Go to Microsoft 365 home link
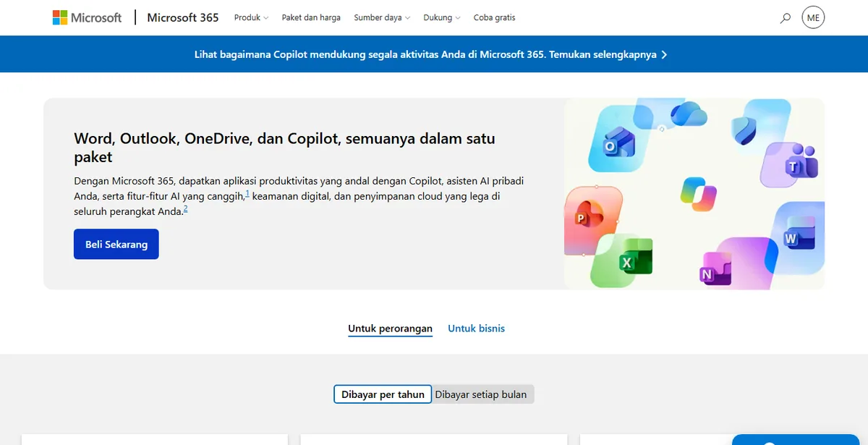This screenshot has height=445, width=868. click(x=183, y=17)
